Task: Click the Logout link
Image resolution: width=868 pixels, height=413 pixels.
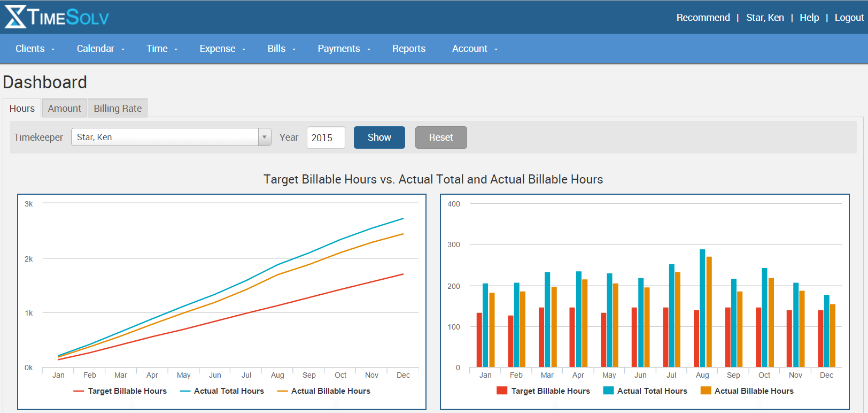Action: tap(849, 18)
